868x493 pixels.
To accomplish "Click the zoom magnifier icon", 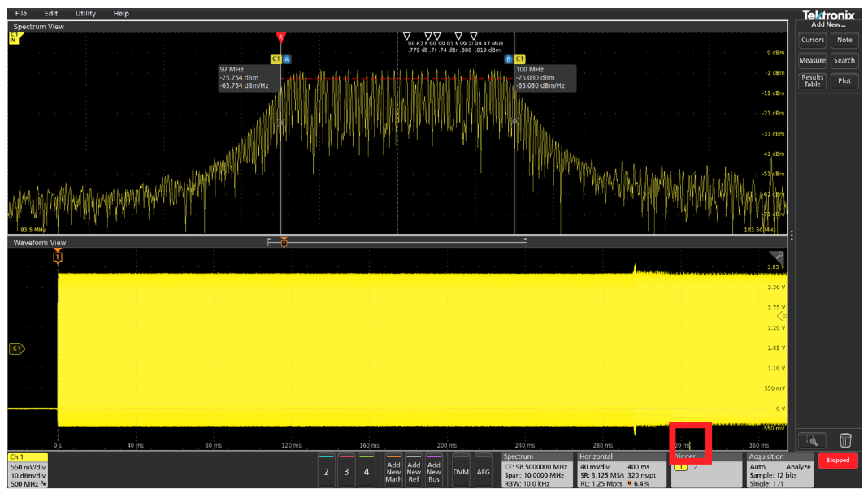I will point(811,439).
